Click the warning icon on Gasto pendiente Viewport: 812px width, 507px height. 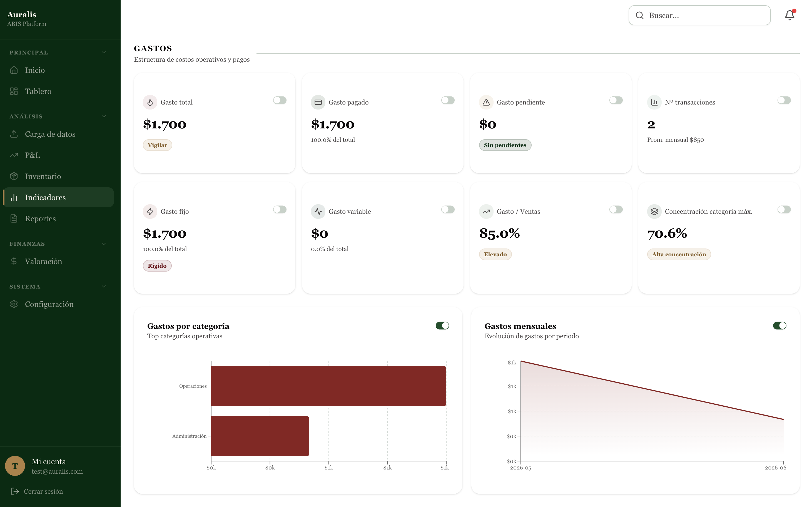pyautogui.click(x=486, y=102)
